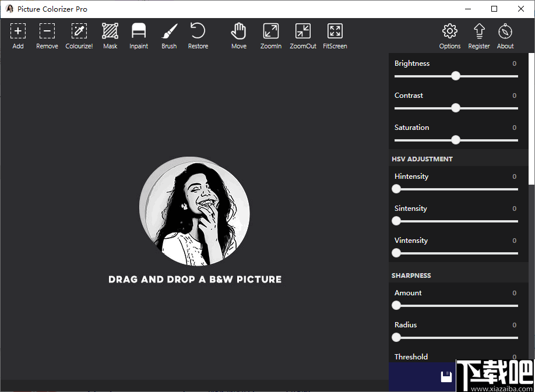This screenshot has width=535, height=392.
Task: Click the Restore tool icon
Action: [x=198, y=31]
